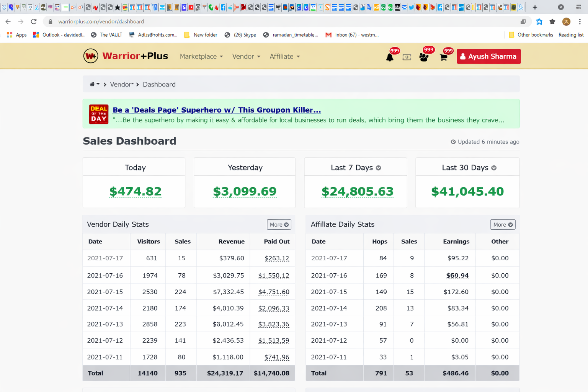The image size is (588, 392).
Task: Open the shopping cart icon
Action: (x=444, y=57)
